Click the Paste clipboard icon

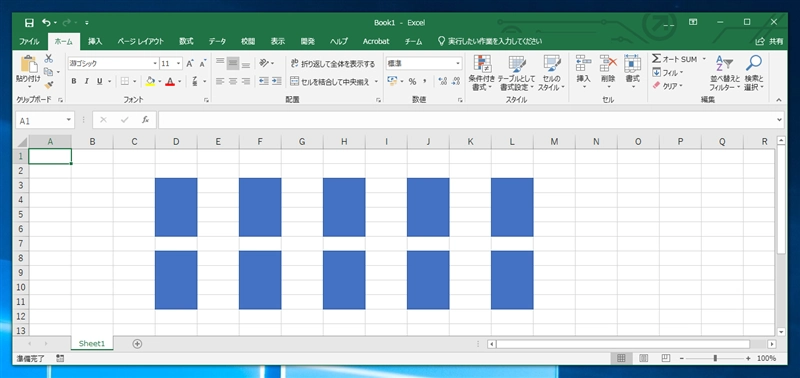point(28,64)
